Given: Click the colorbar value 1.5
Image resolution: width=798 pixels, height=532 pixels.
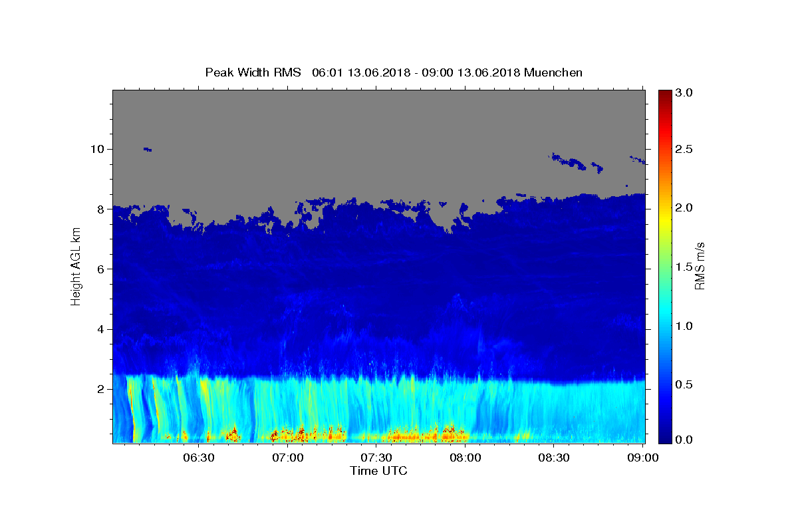Looking at the screenshot, I should coord(685,267).
